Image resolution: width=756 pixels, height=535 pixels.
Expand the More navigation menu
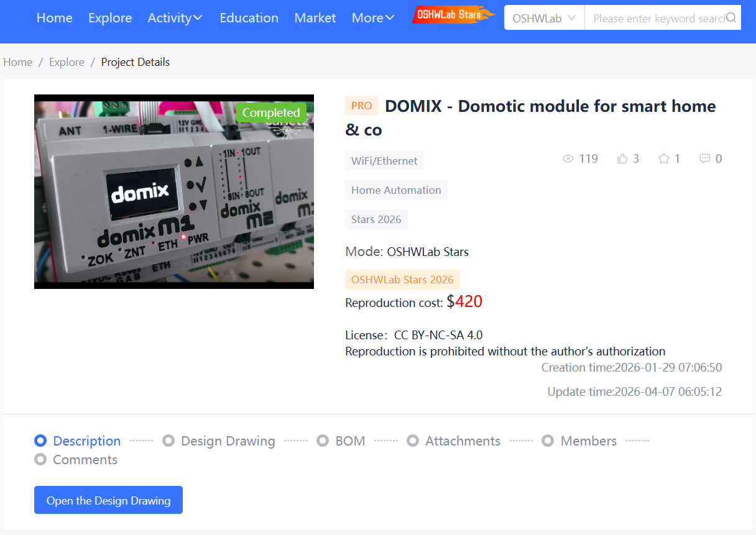point(373,18)
